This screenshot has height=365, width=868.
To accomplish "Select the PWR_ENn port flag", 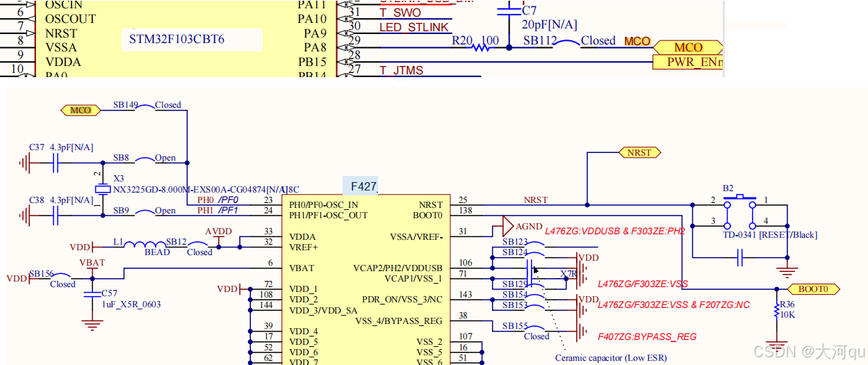I will [x=689, y=62].
